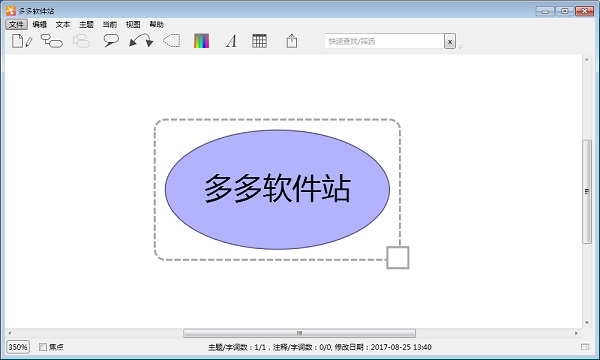Click the horizontal scrollbar thumb
Viewport: 600px width, 360px height.
(x=299, y=333)
